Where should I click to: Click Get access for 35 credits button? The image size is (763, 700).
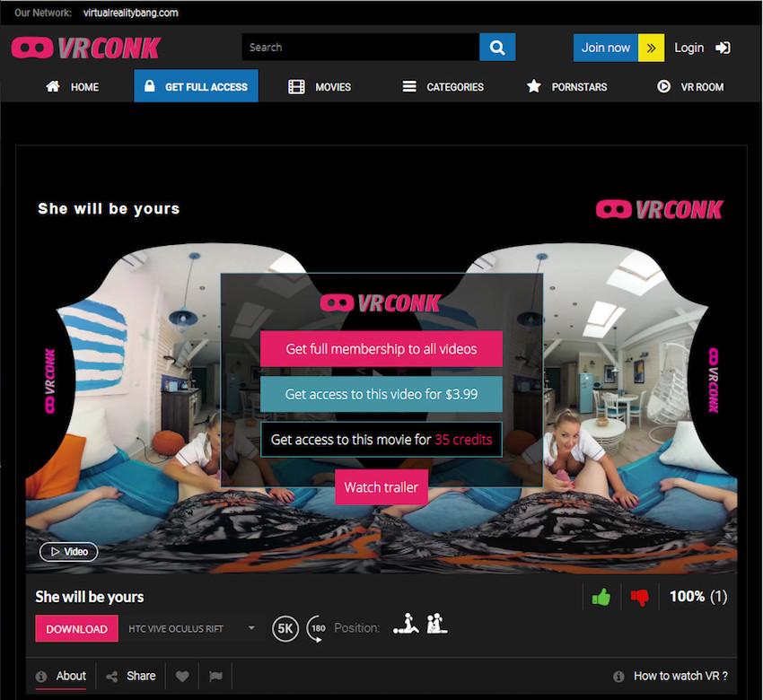tap(381, 440)
